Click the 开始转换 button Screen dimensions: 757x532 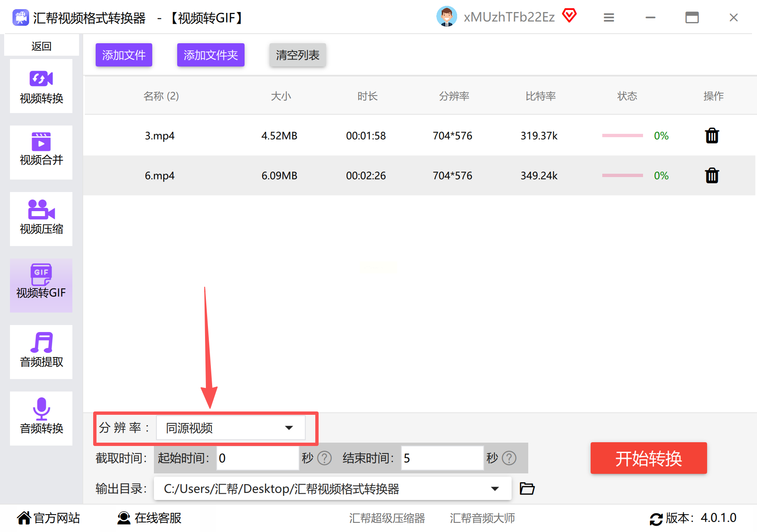click(x=648, y=458)
